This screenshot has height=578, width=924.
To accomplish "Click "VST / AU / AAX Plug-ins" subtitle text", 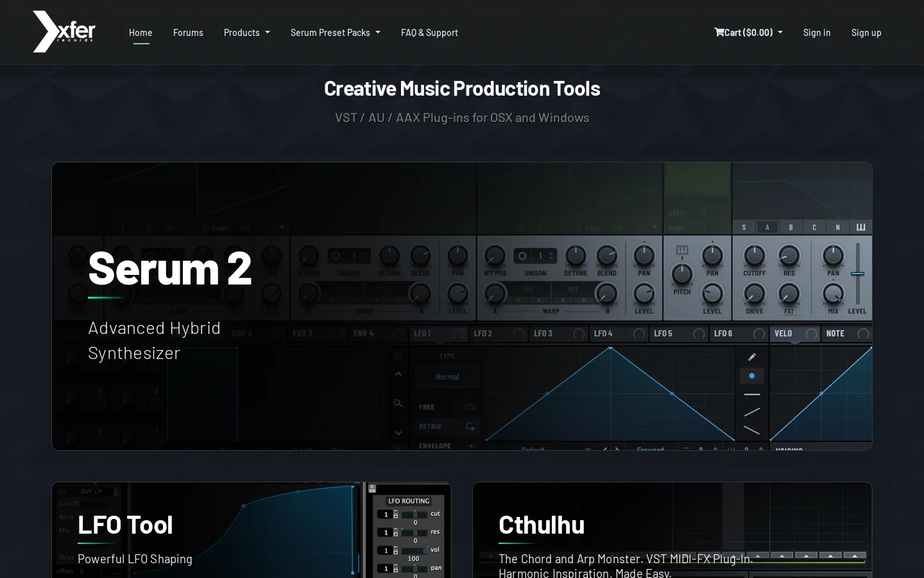I will 402,118.
